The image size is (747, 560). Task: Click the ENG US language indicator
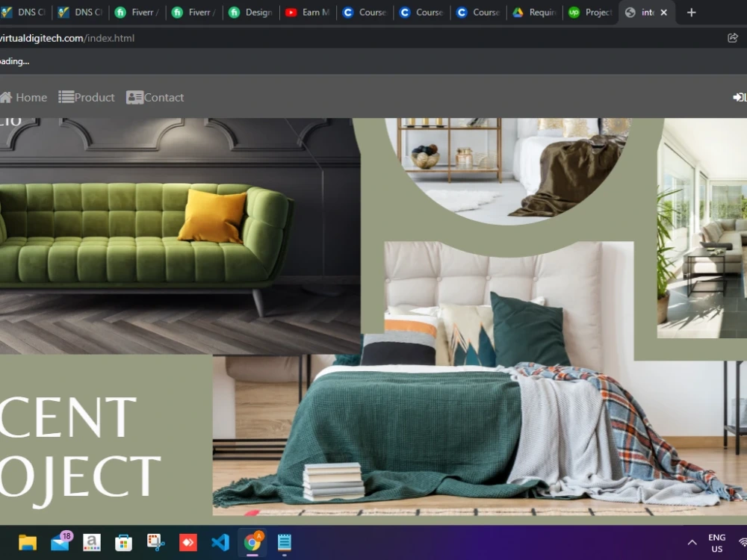pos(716,543)
